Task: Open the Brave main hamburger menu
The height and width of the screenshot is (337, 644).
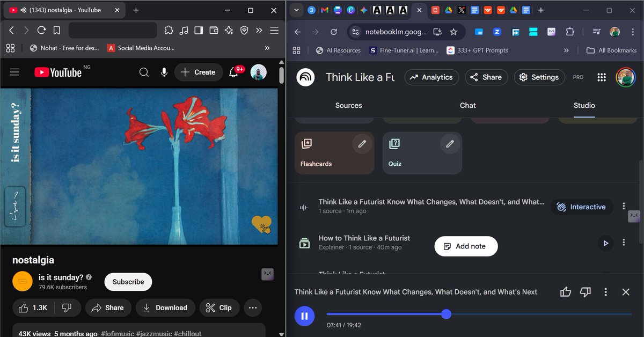Action: click(x=274, y=31)
